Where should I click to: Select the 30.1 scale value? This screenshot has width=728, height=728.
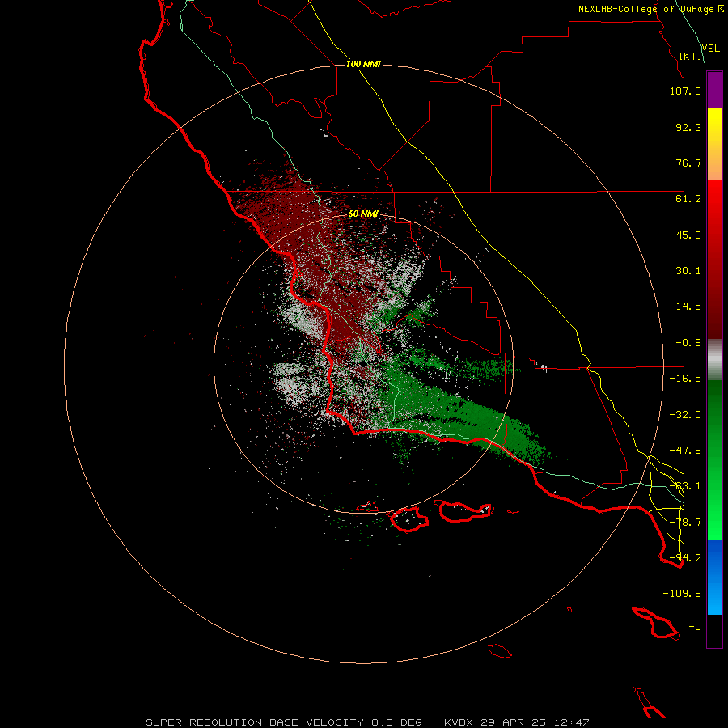coord(688,271)
